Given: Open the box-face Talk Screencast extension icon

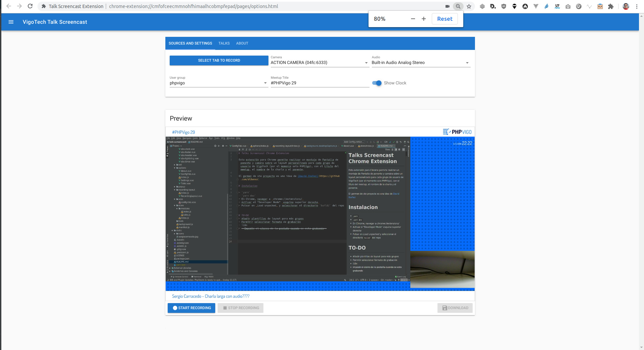Looking at the screenshot, I should [x=600, y=6].
